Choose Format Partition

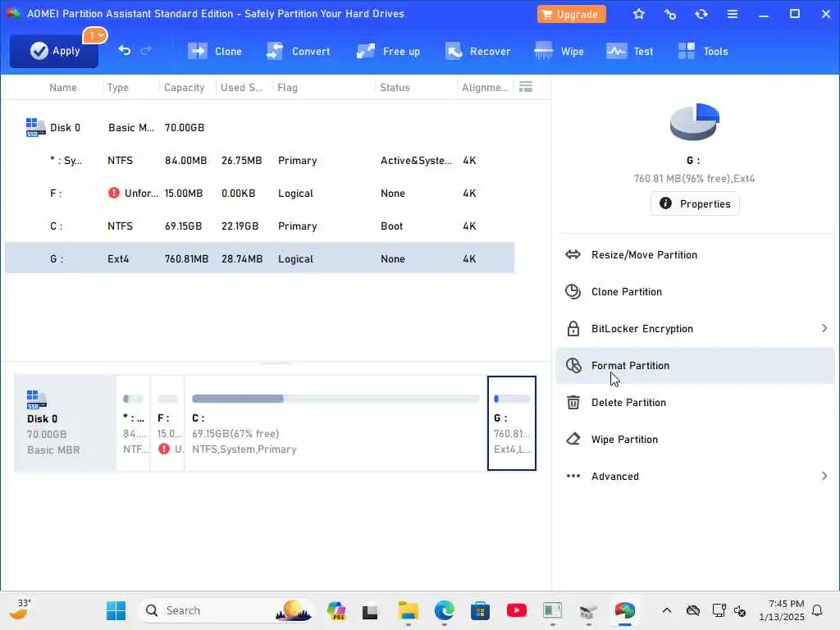point(695,365)
